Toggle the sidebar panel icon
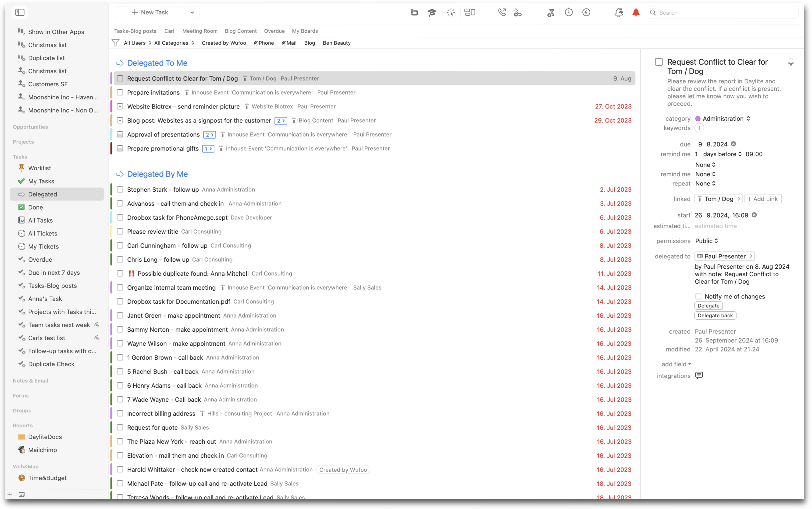The width and height of the screenshot is (812, 509). (20, 12)
